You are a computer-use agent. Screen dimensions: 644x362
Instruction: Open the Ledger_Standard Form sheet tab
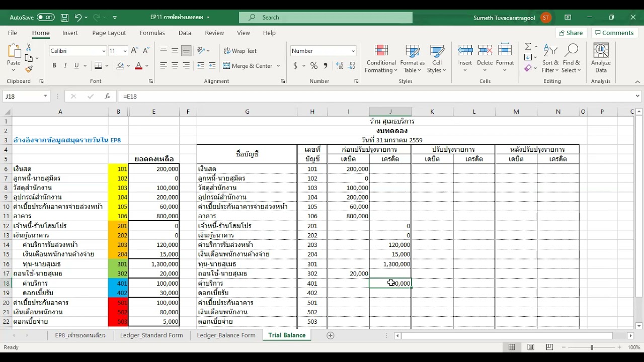(x=151, y=335)
